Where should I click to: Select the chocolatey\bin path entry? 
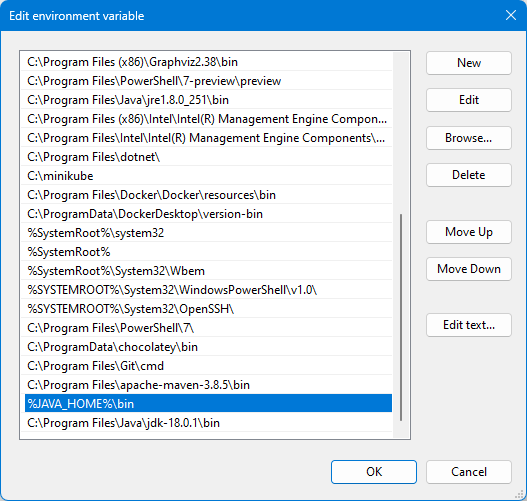click(x=206, y=347)
